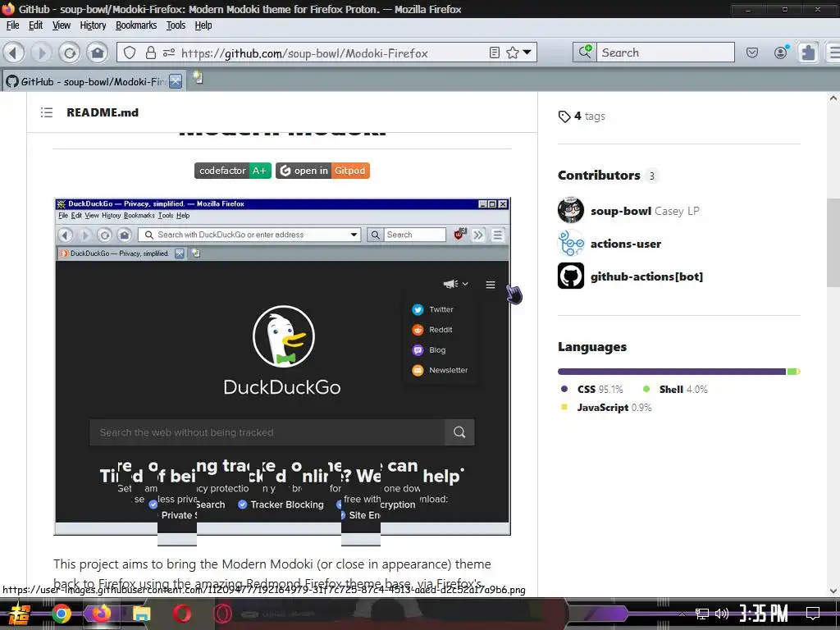The image size is (840, 630).
Task: Open the File menu
Action: [x=12, y=25]
